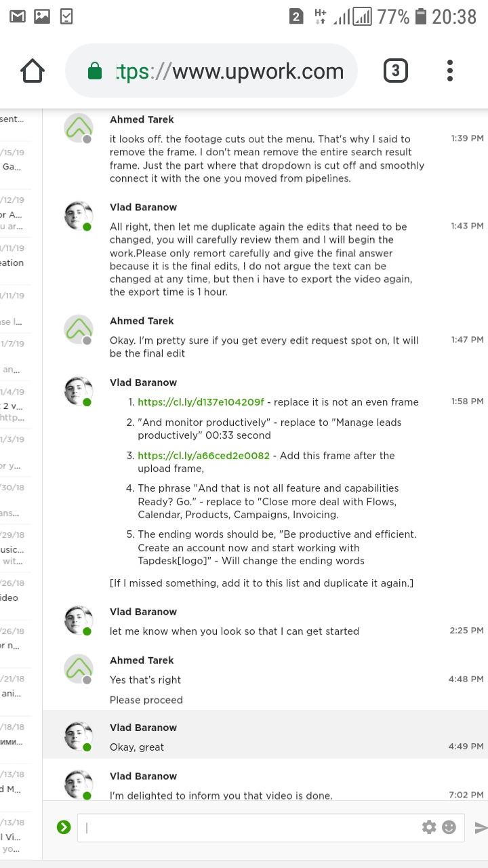Tap the green padlock site security icon

[x=95, y=71]
